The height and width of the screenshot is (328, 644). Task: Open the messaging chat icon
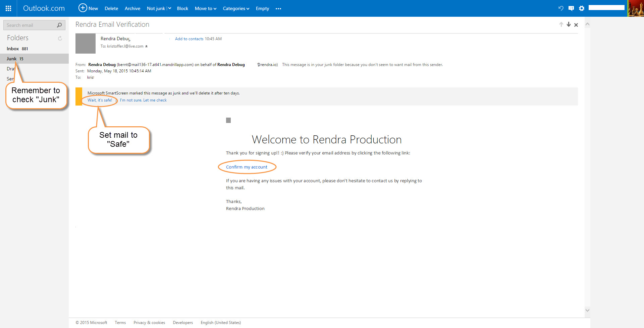pos(571,8)
